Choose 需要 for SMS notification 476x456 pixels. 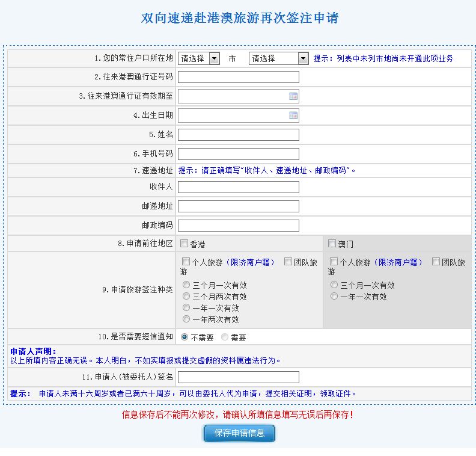225,337
